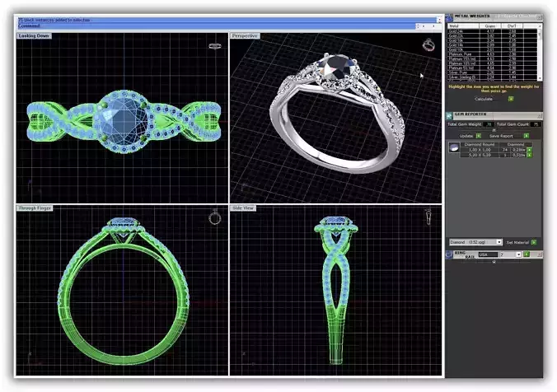Click the Total Gem Count value field
557x392 pixels.
coord(536,124)
